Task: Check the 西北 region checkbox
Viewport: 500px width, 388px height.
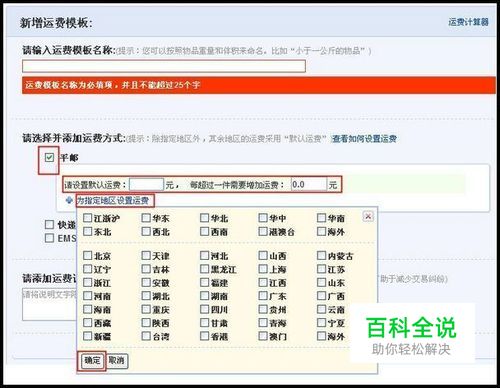Action: [146, 231]
